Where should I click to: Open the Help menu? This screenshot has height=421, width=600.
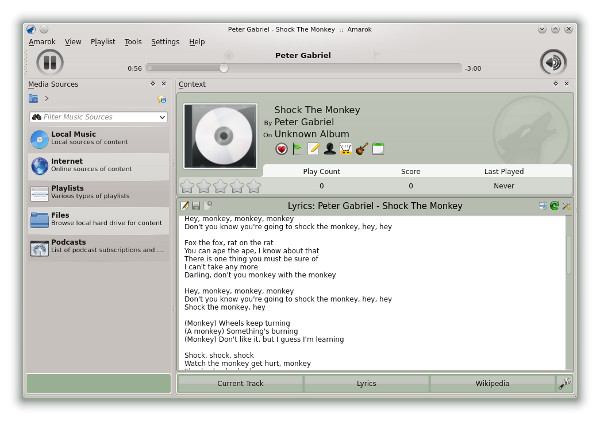click(x=197, y=41)
